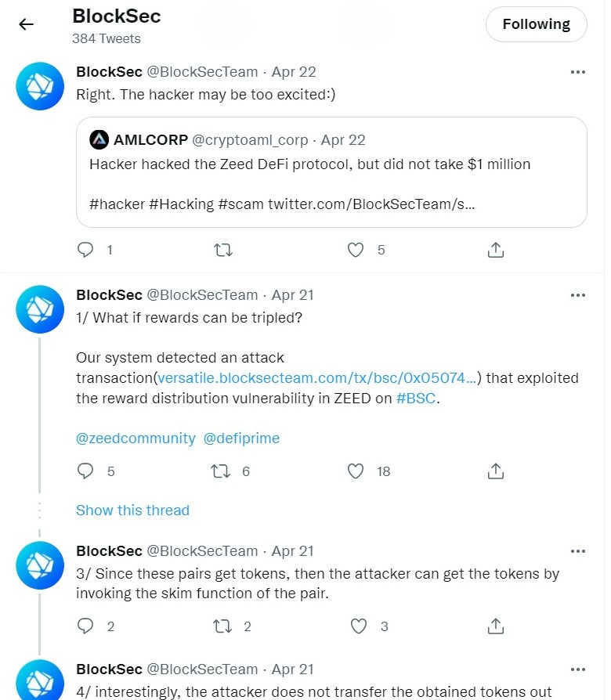The height and width of the screenshot is (700, 611).
Task: Open more options on the Apr 22 tweet
Action: tap(578, 72)
